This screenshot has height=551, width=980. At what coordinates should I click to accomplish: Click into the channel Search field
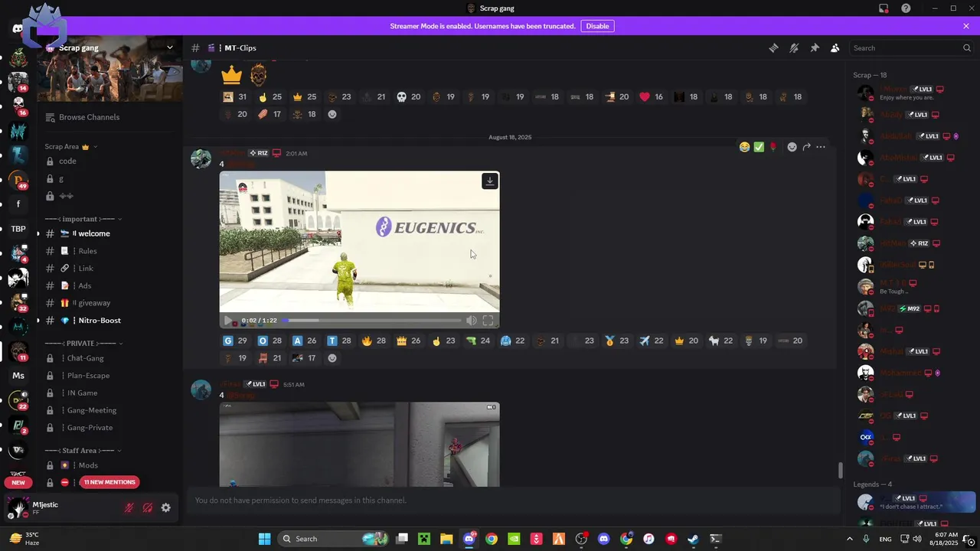tap(911, 47)
